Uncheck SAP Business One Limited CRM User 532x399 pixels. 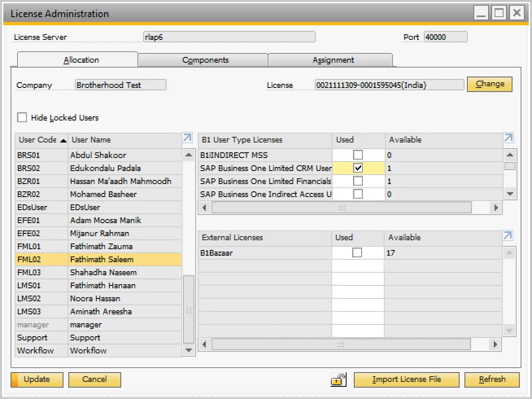pos(358,168)
